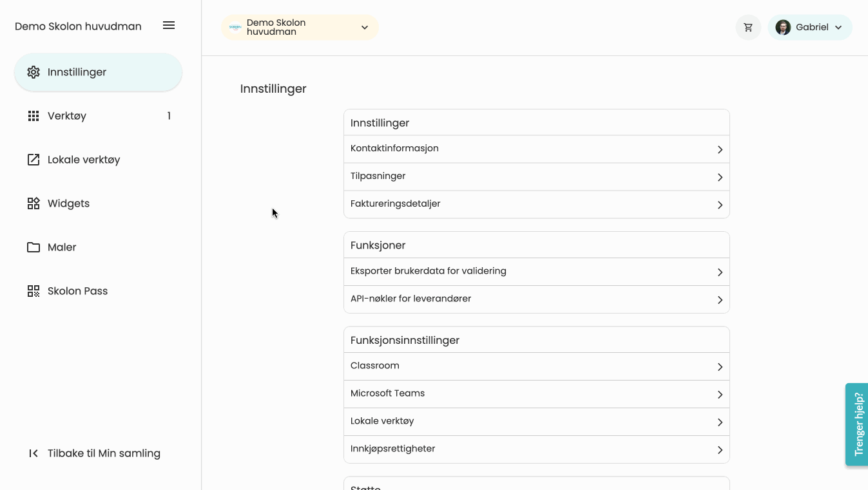Click Gabriel's profile avatar
Image resolution: width=868 pixels, height=490 pixels.
pos(783,28)
